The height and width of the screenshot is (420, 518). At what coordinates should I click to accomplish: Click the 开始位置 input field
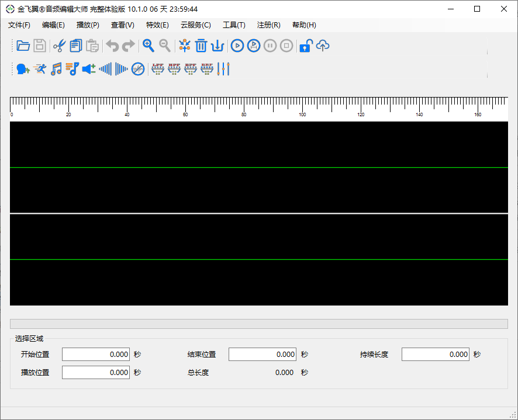[96, 355]
